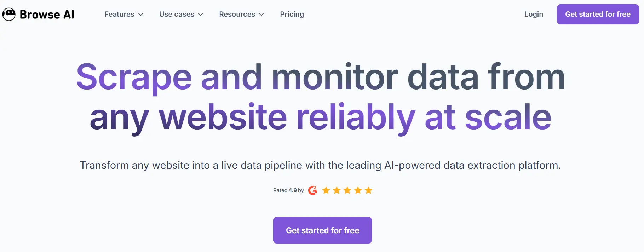This screenshot has height=252, width=644.
Task: Select Pricing from the navigation bar
Action: (292, 14)
